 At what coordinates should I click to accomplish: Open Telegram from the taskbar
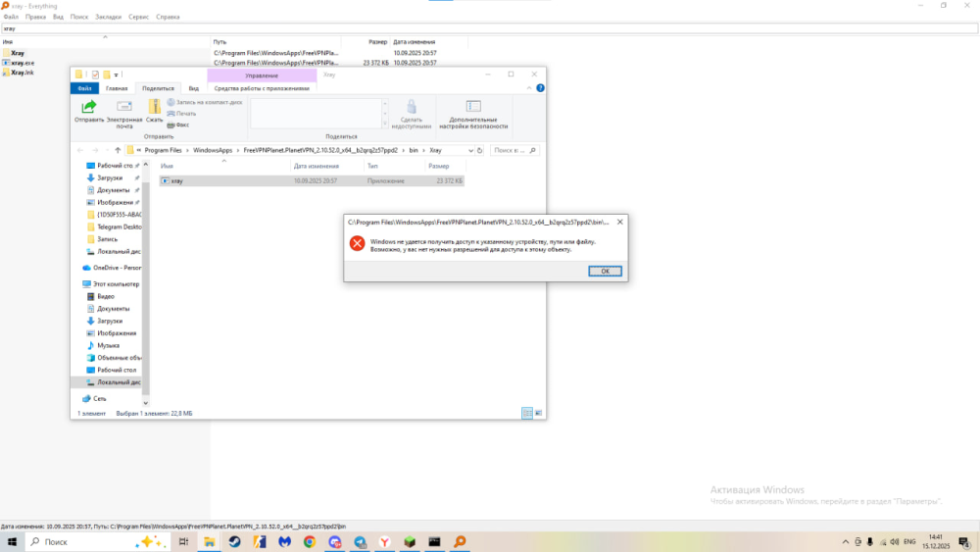pos(360,542)
